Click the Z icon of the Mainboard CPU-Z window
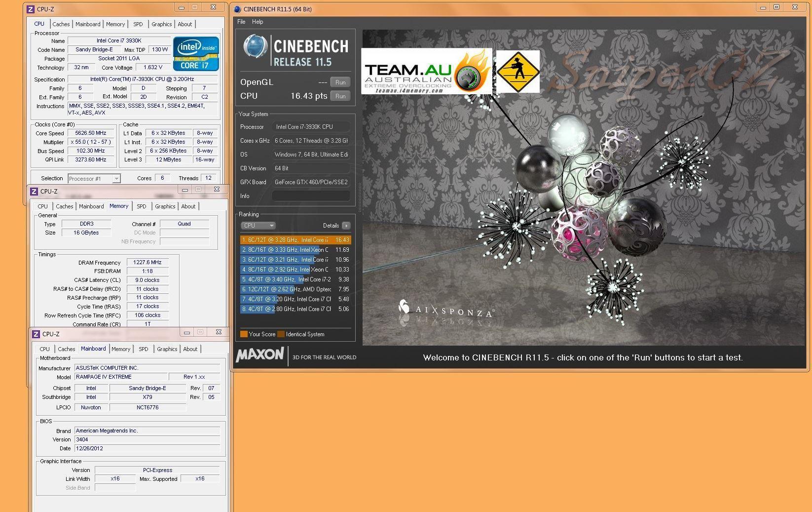Viewport: 812px width, 512px height. [x=36, y=334]
